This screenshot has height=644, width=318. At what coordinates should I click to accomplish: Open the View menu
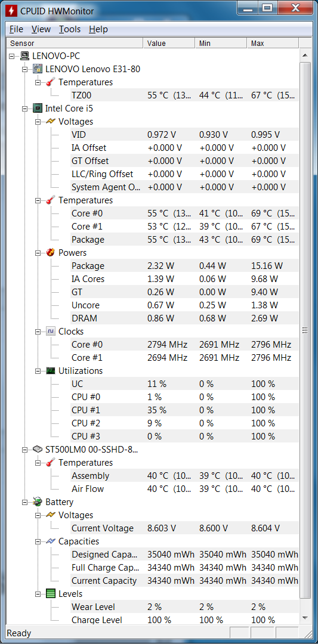coord(41,29)
